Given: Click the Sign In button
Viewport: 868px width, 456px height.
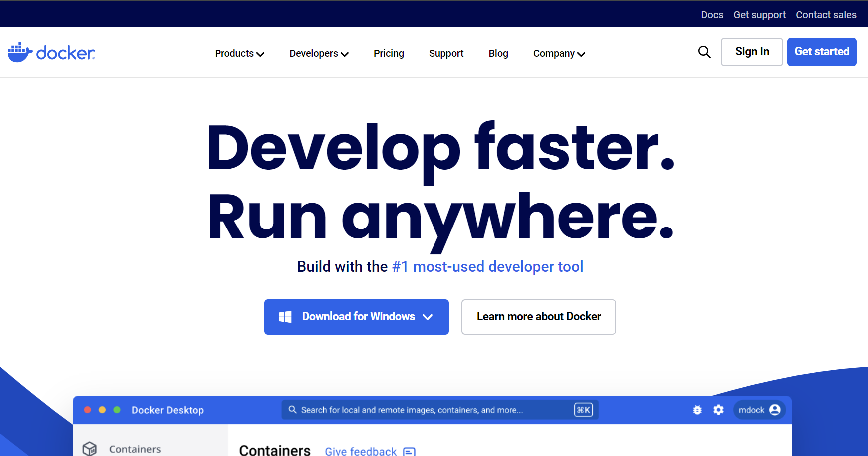Looking at the screenshot, I should tap(752, 52).
